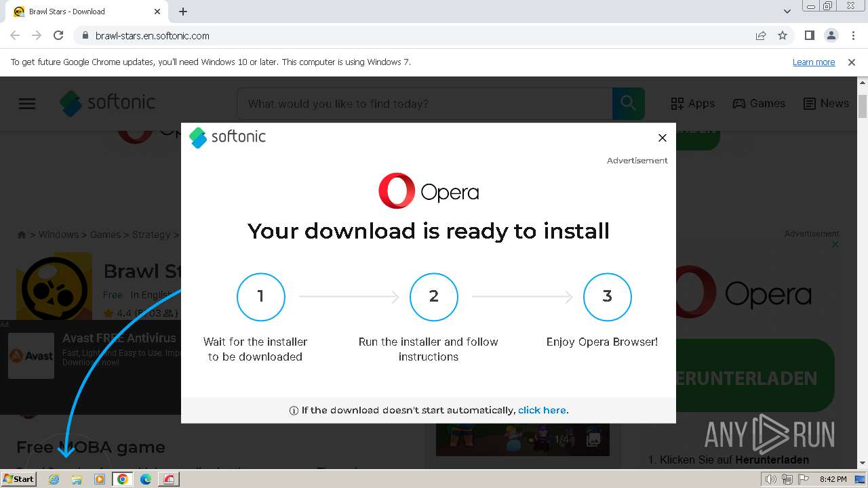The image size is (868, 488).
Task: Click the Windows breadcrumb link
Action: [x=58, y=235]
